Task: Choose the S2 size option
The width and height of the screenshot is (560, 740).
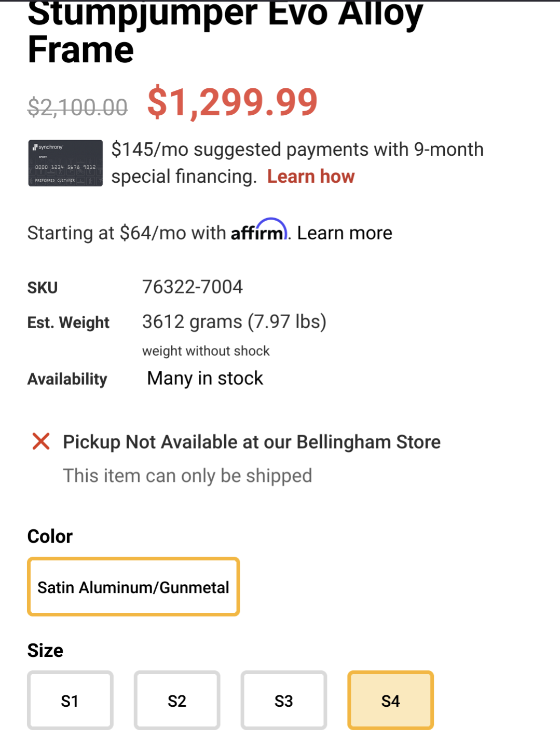Action: click(x=177, y=701)
